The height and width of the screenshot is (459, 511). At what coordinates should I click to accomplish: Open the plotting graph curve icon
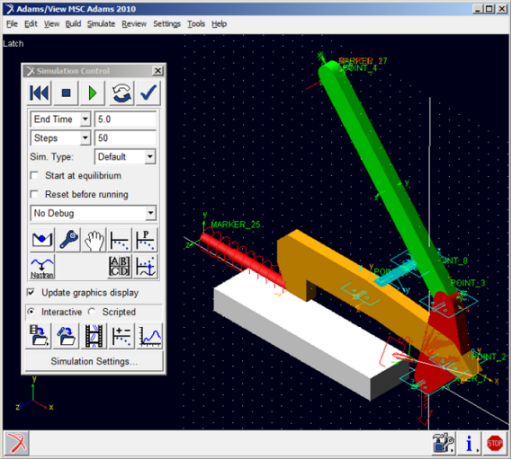tap(150, 336)
